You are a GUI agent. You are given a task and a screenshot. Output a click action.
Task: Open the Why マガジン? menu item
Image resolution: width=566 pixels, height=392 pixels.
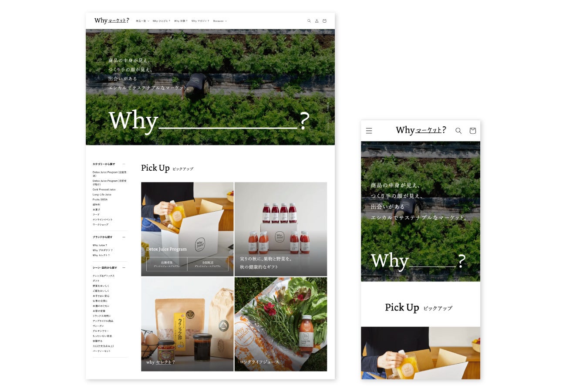(200, 21)
